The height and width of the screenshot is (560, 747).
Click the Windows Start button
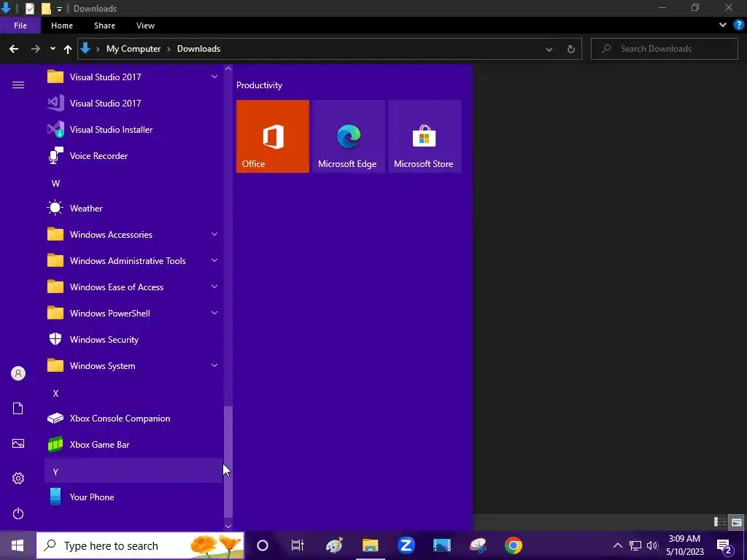[18, 545]
